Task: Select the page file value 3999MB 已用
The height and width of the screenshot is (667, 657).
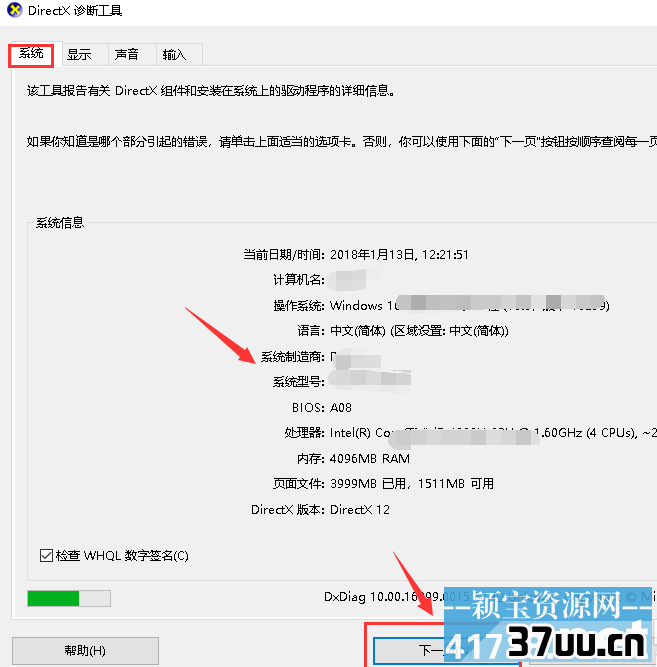Action: coord(370,484)
